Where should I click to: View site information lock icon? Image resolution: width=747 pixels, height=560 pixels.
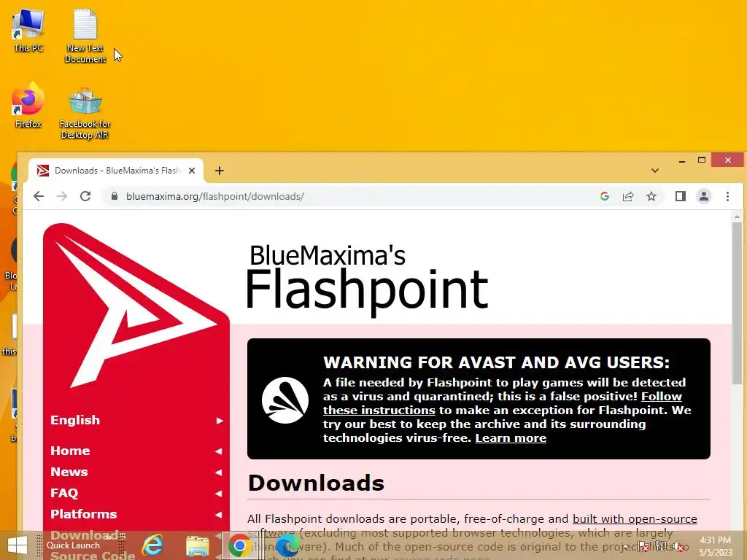(x=115, y=196)
